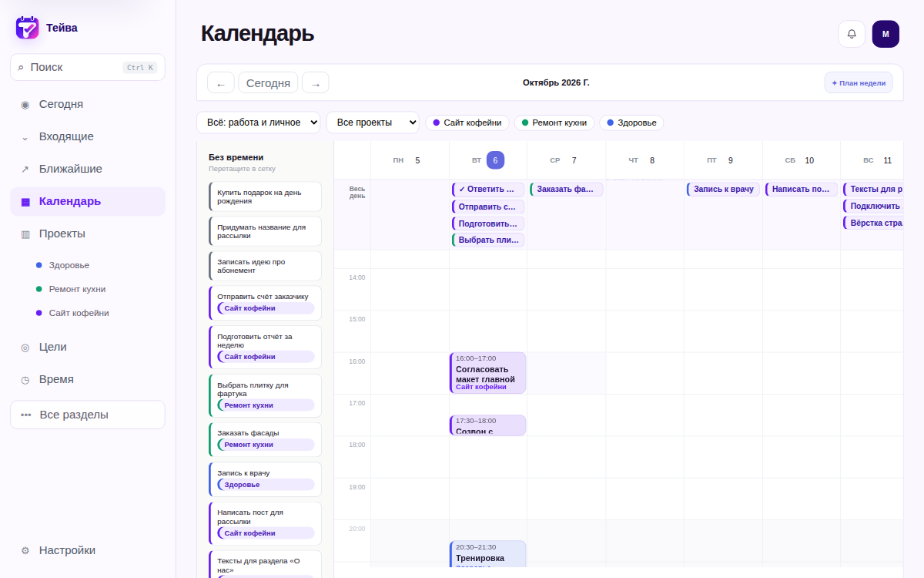Click the Сегодня sidebar icon
Screen dimensions: 924x578
click(x=25, y=105)
